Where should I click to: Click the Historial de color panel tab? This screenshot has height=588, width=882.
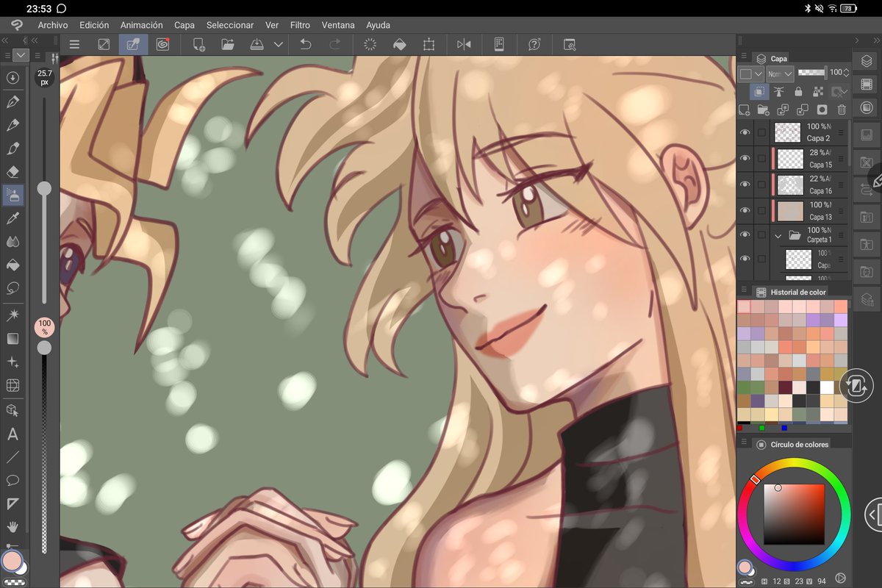coord(791,292)
